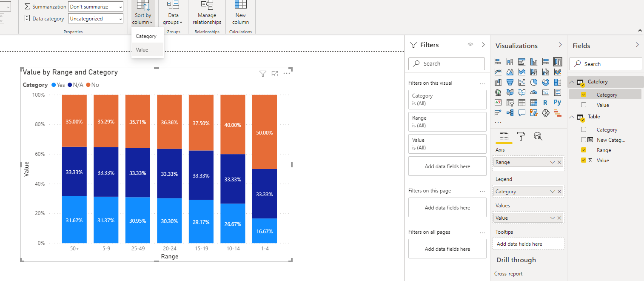Screen dimensions: 644x281
Task: Choose the Line chart visual
Action: [498, 72]
